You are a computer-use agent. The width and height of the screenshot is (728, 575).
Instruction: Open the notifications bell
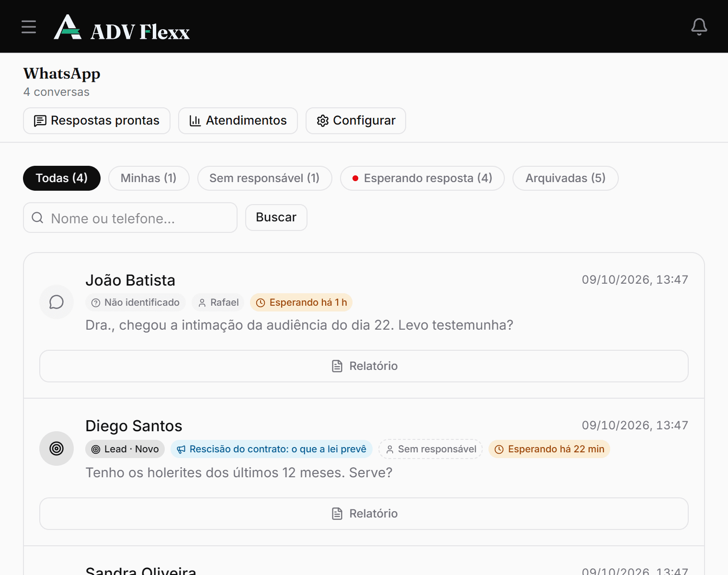click(699, 27)
